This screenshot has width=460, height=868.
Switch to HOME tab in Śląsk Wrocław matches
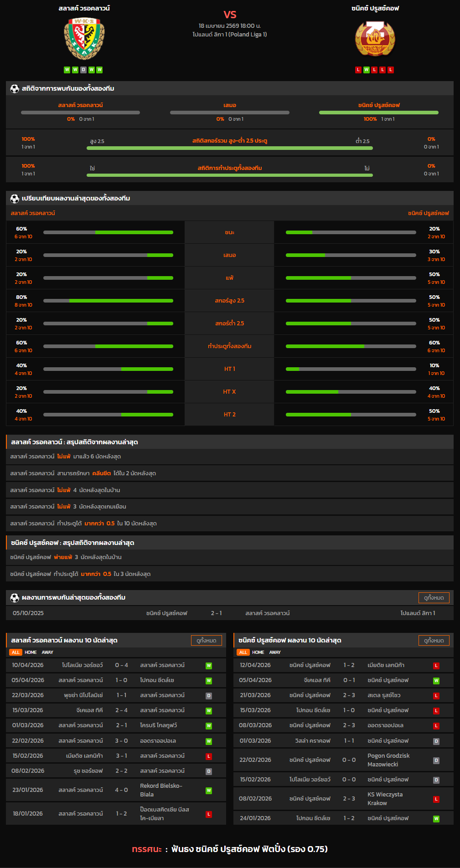point(31,652)
